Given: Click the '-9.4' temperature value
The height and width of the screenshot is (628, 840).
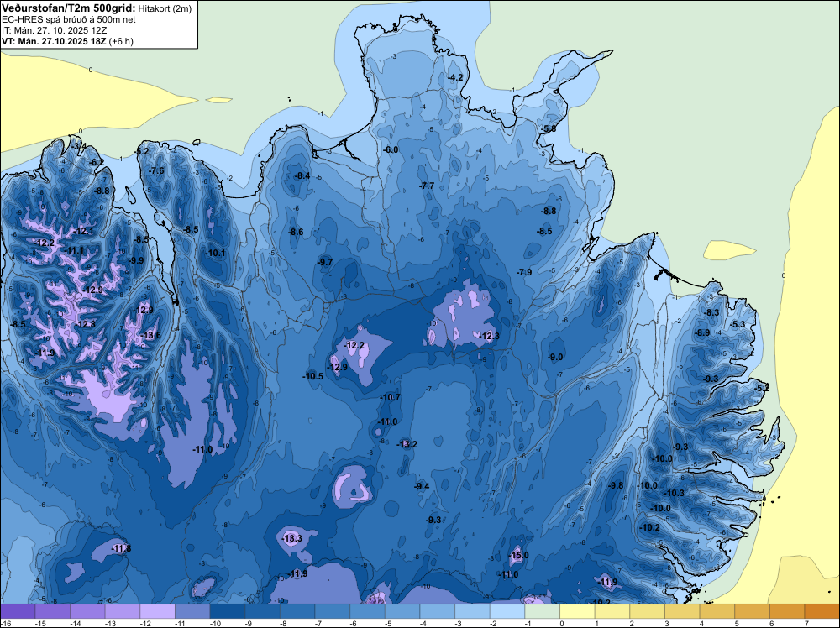Looking at the screenshot, I should (423, 486).
